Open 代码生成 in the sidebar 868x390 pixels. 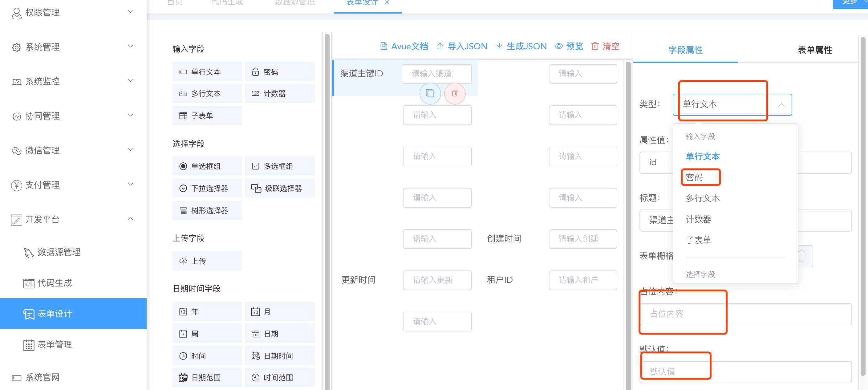[x=55, y=283]
